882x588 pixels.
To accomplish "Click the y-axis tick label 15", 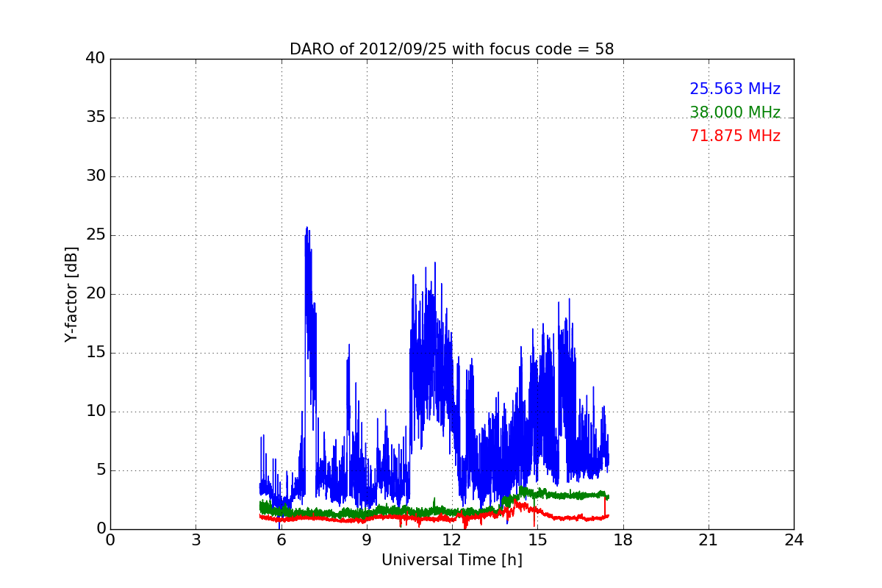I will (96, 353).
